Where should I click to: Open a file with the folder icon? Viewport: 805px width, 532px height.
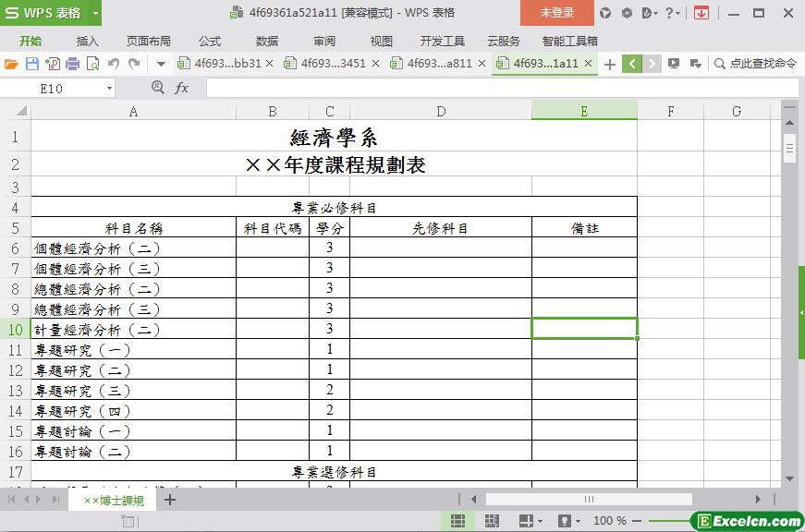click(x=11, y=64)
